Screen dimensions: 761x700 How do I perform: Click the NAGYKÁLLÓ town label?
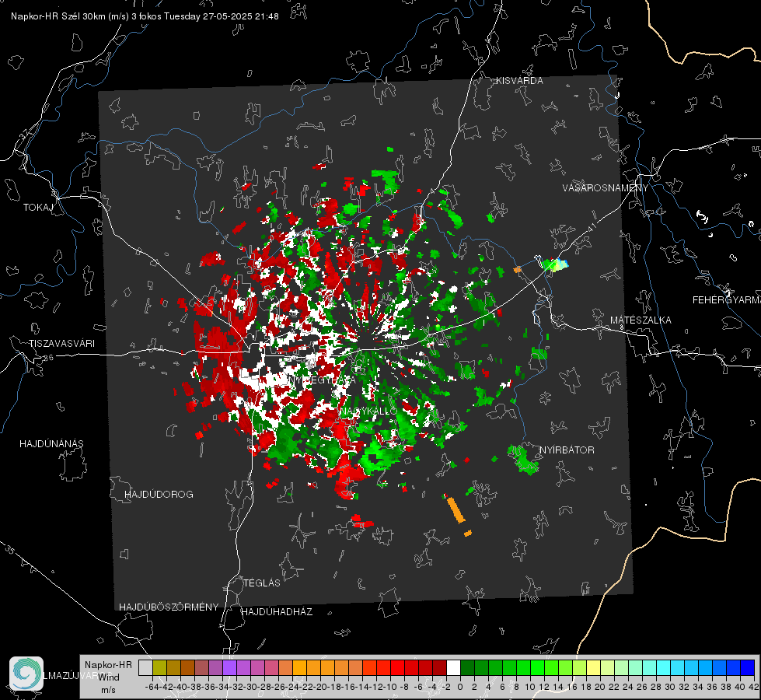tap(368, 411)
